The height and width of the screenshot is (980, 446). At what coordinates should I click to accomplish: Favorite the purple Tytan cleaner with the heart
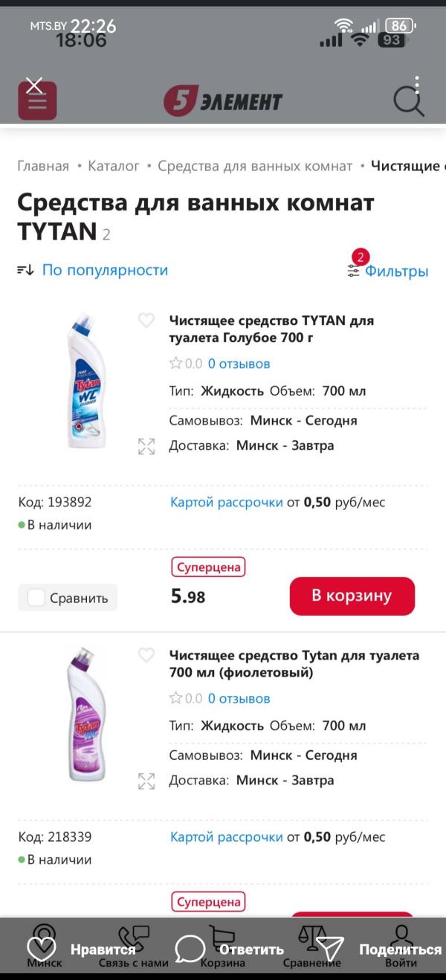[146, 656]
